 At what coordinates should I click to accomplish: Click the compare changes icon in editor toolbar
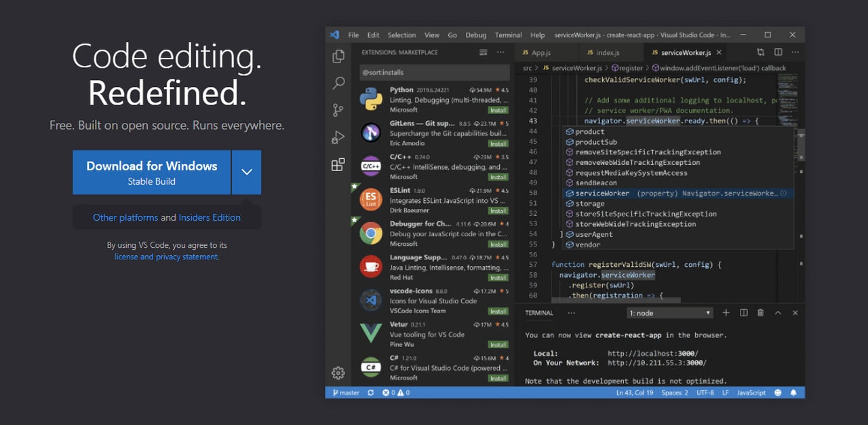[x=761, y=52]
